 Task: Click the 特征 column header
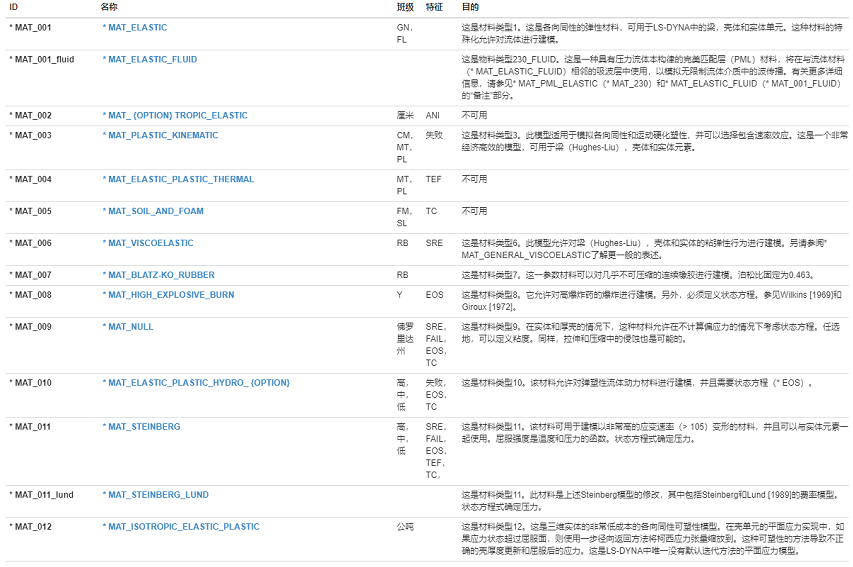pyautogui.click(x=434, y=7)
